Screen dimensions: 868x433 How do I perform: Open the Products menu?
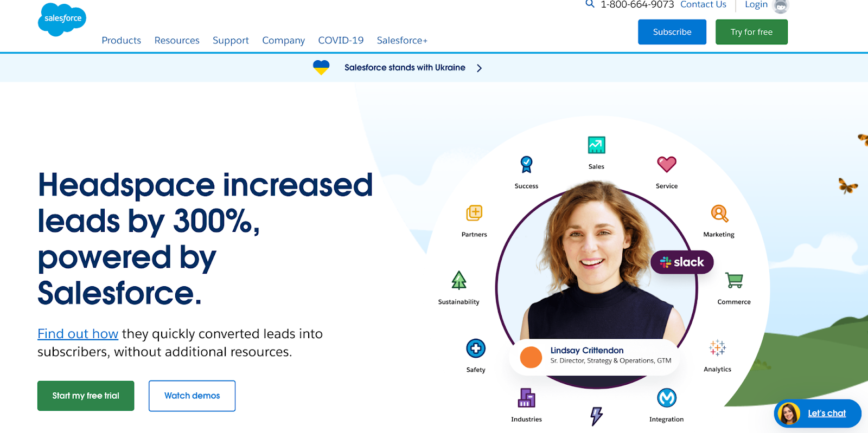pos(122,41)
